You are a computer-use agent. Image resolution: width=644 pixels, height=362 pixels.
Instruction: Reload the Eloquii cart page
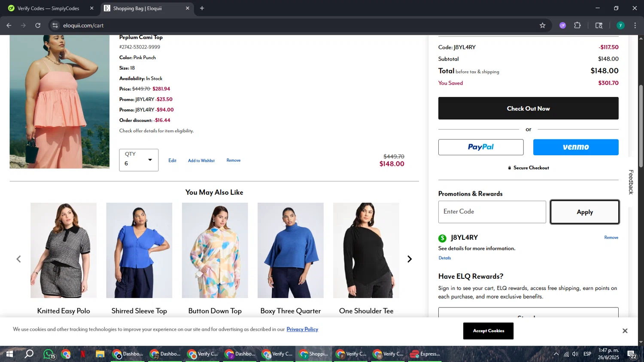[38, 25]
